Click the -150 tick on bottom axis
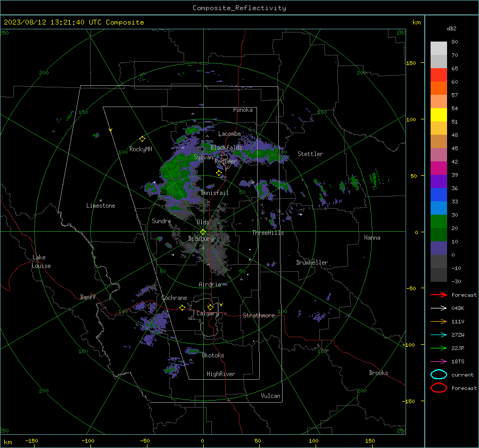This screenshot has height=448, width=479. [x=31, y=441]
